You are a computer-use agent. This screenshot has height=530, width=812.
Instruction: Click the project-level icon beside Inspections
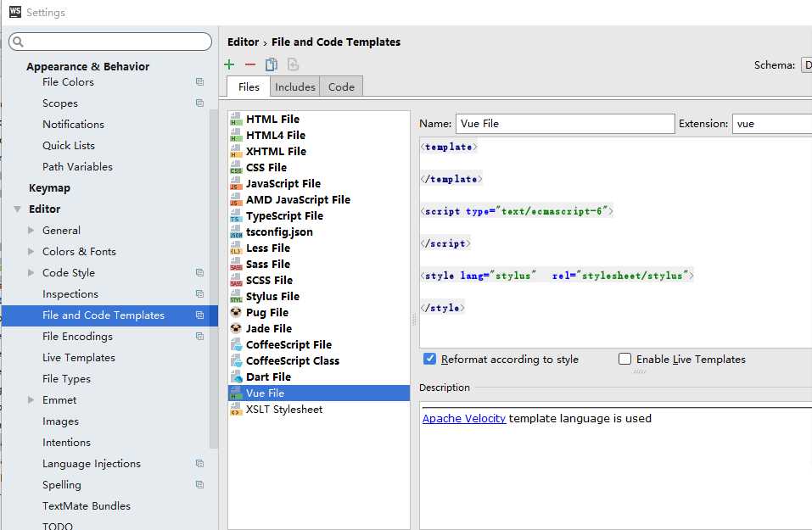pyautogui.click(x=200, y=294)
